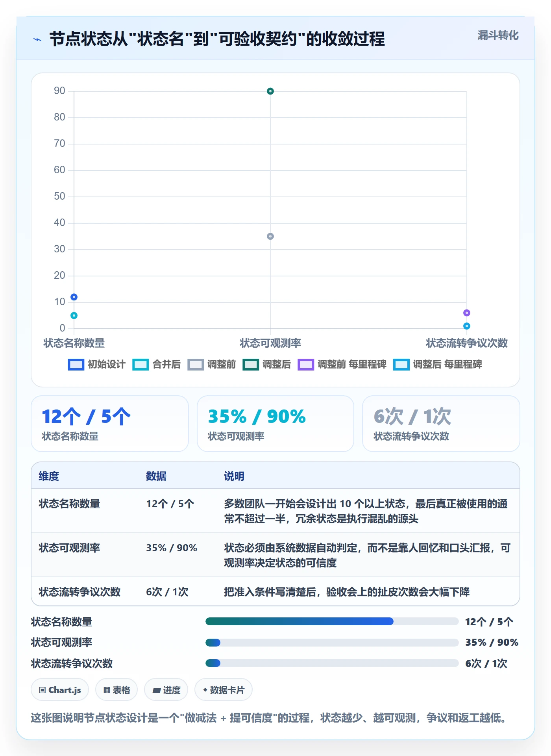551x756 pixels.
Task: Click the table description starting with 多数团队一开始
Action: [366, 511]
